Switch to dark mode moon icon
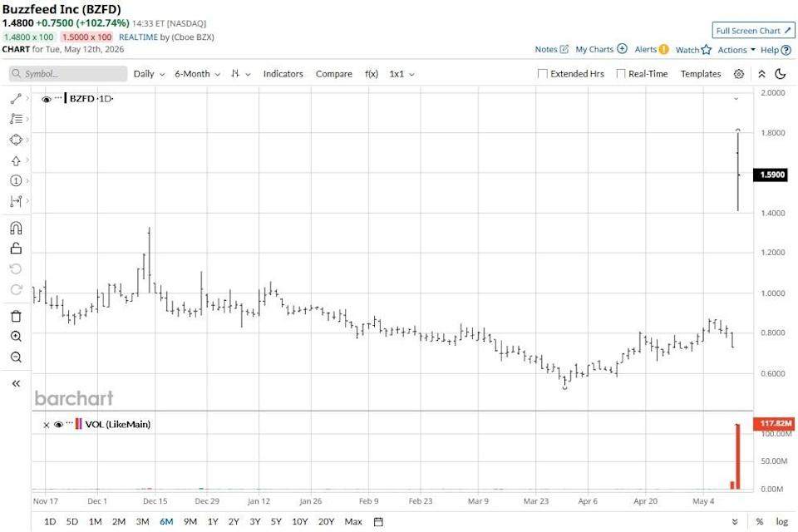 [781, 74]
